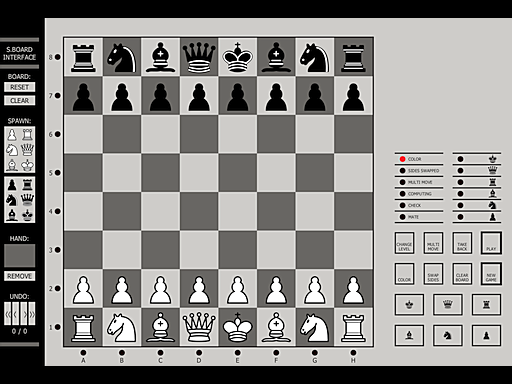Click the rank 4 dot beside board
The width and height of the screenshot is (512, 384).
tap(58, 211)
